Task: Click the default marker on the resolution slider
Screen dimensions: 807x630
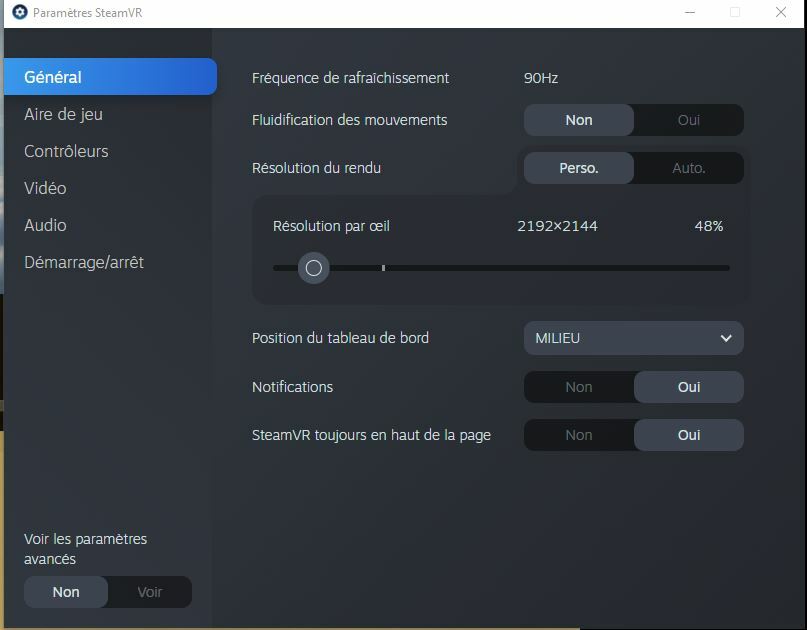Action: pos(383,268)
